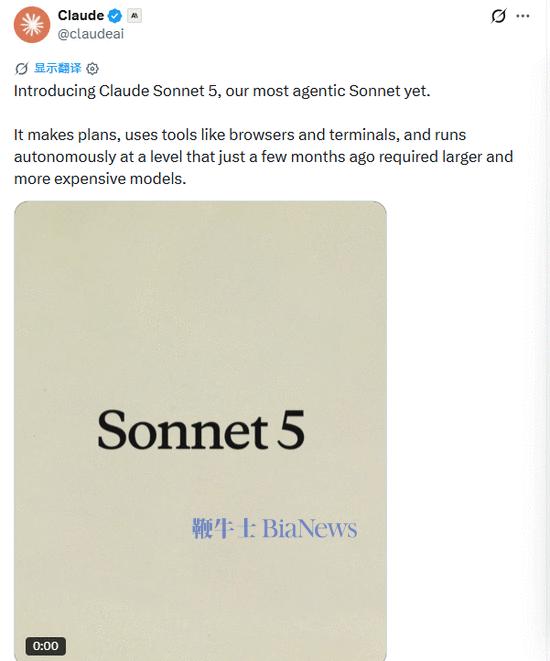Click the Claude display name
Viewport: 550px width, 661px height.
[x=80, y=15]
